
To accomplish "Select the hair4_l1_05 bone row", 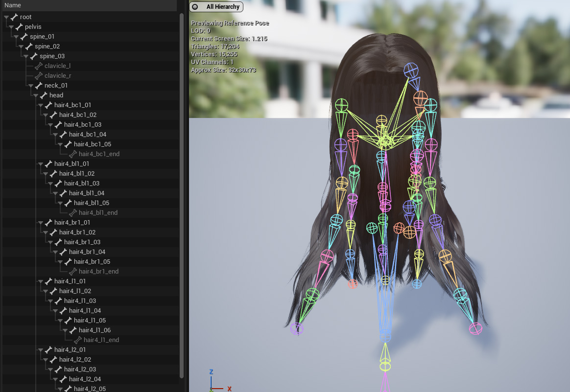I will (90, 321).
